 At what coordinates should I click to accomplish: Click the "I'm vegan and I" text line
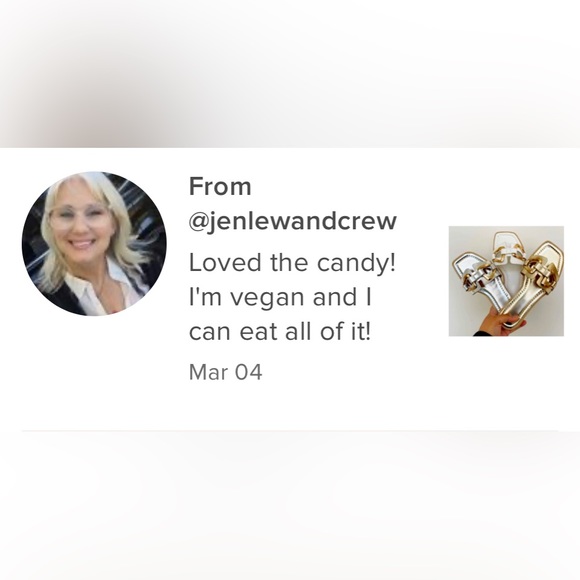coord(280,297)
